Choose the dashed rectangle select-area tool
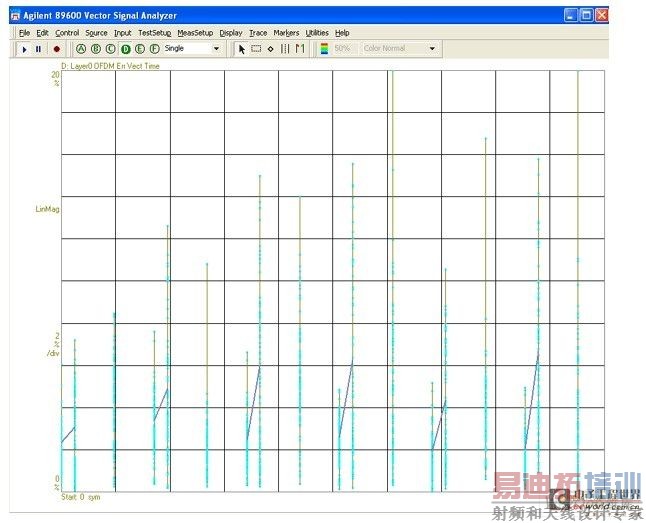 tap(256, 49)
